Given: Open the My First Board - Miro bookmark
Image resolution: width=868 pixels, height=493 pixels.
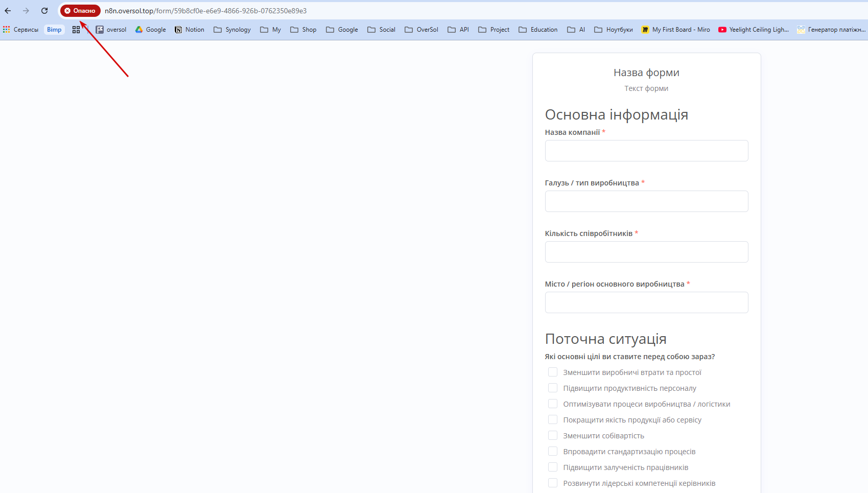Looking at the screenshot, I should pos(676,30).
